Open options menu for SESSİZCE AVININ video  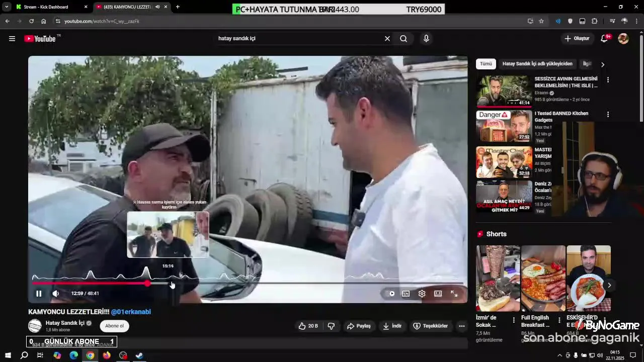click(x=608, y=80)
